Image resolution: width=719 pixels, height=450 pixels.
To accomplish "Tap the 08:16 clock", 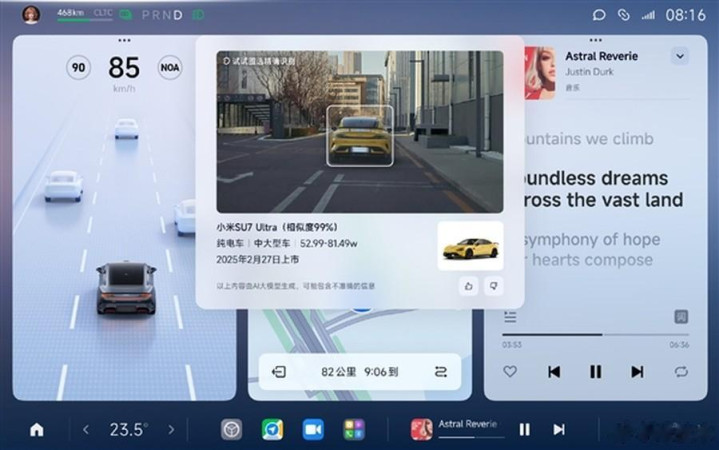I will click(686, 15).
